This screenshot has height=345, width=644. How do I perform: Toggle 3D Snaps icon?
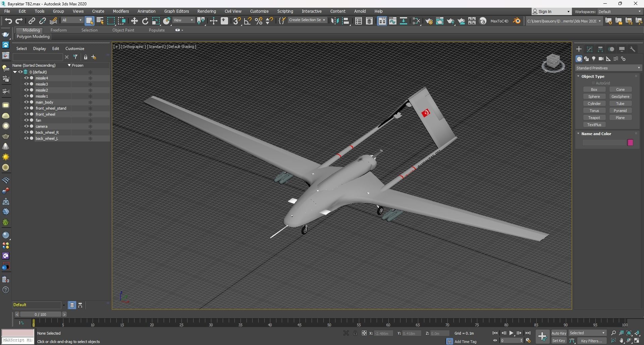(237, 21)
